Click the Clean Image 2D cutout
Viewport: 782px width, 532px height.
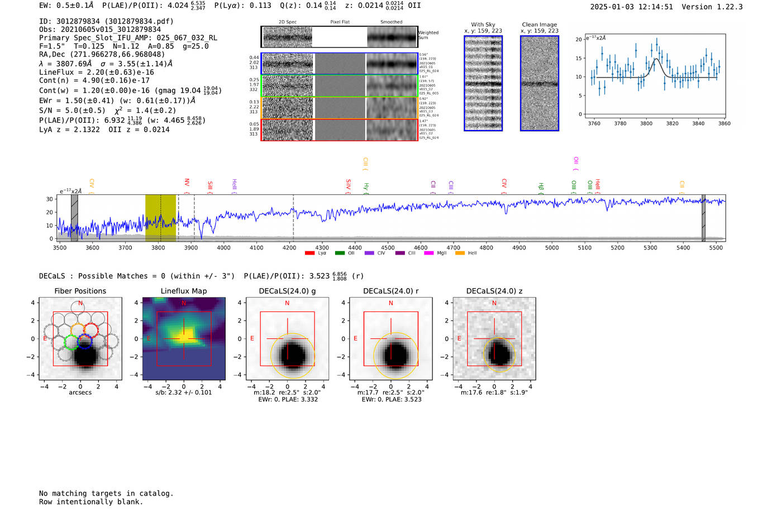[x=539, y=83]
